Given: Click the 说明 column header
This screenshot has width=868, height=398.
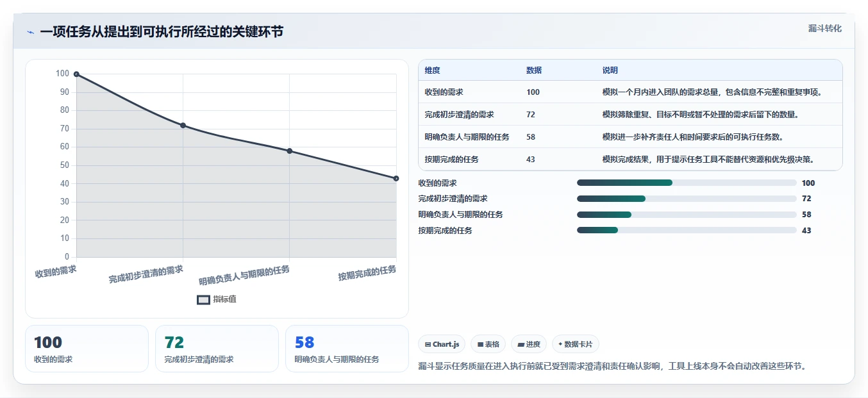Looking at the screenshot, I should point(610,70).
